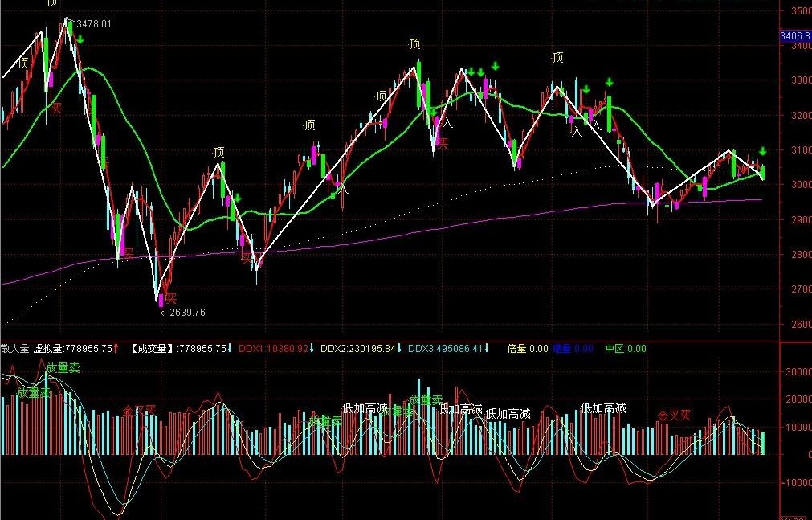Click the 顶 marker at the top-left edge

click(x=51, y=3)
